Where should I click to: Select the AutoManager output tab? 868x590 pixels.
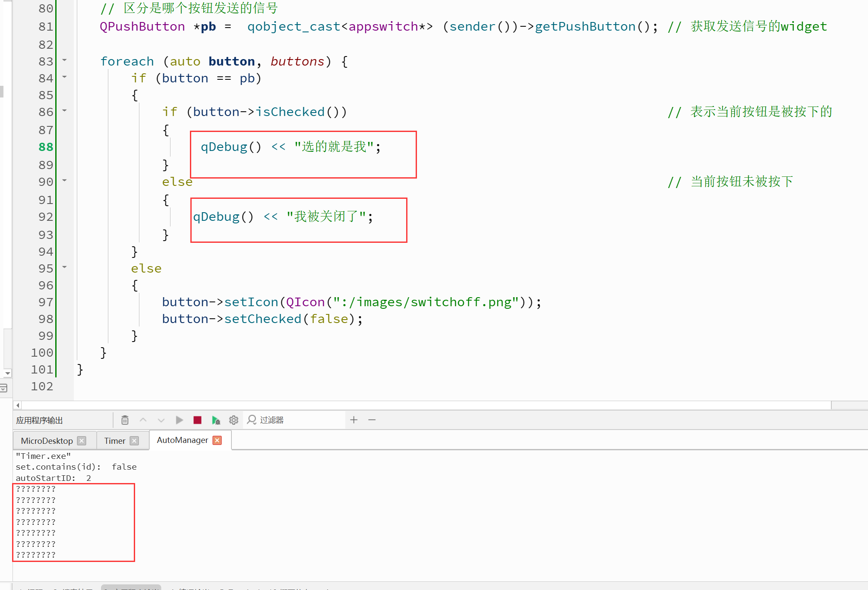tap(182, 440)
